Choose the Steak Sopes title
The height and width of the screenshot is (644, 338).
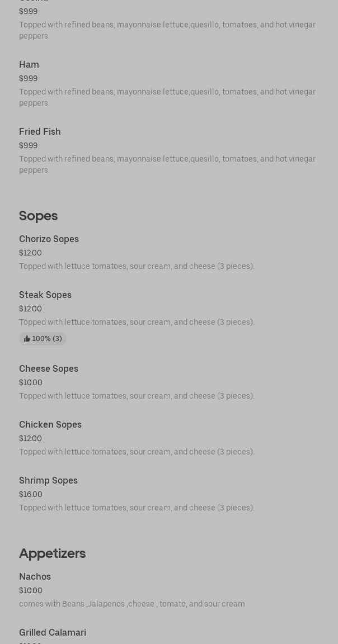coord(45,295)
